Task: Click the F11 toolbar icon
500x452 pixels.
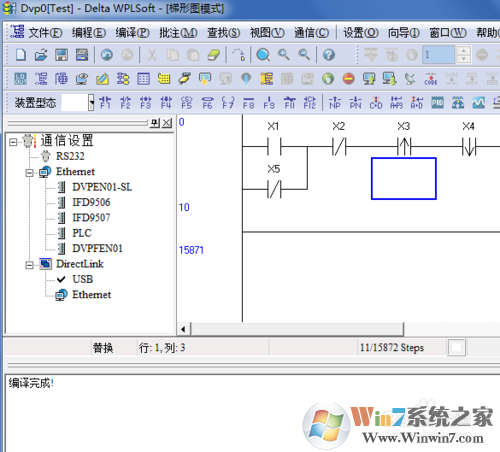Action: 289,103
